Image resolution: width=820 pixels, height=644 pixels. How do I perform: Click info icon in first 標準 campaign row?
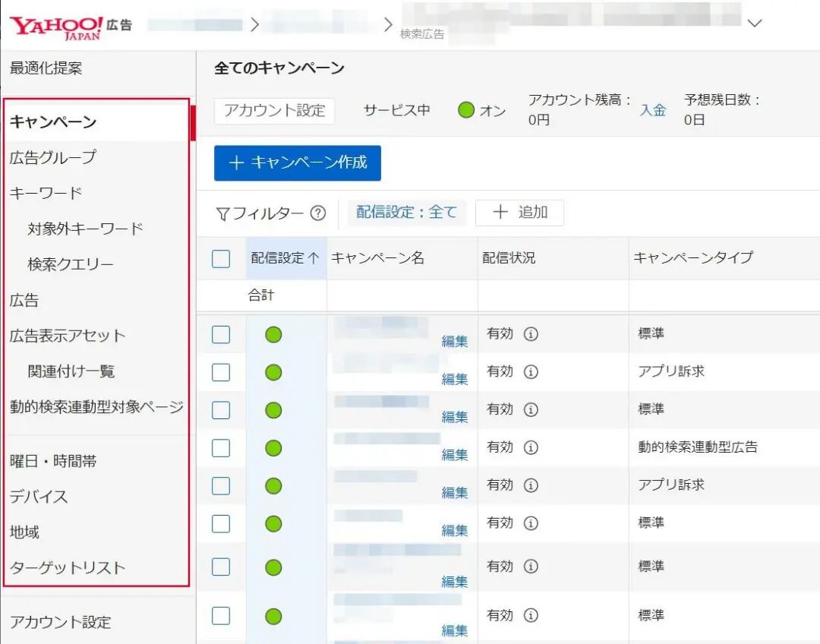[531, 333]
